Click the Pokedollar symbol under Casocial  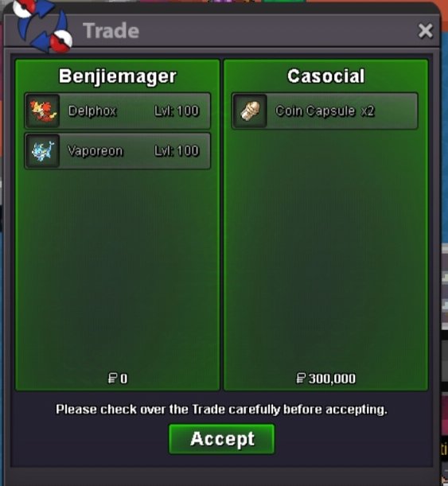(x=301, y=379)
